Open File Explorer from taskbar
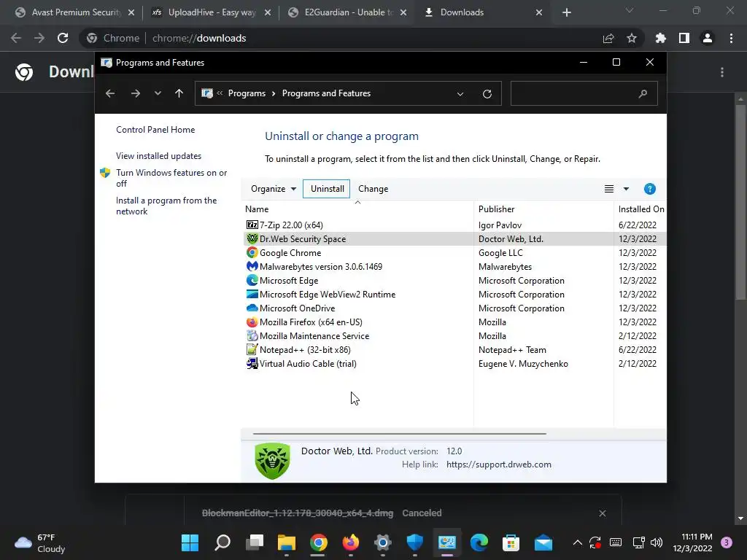747x560 pixels. tap(287, 542)
